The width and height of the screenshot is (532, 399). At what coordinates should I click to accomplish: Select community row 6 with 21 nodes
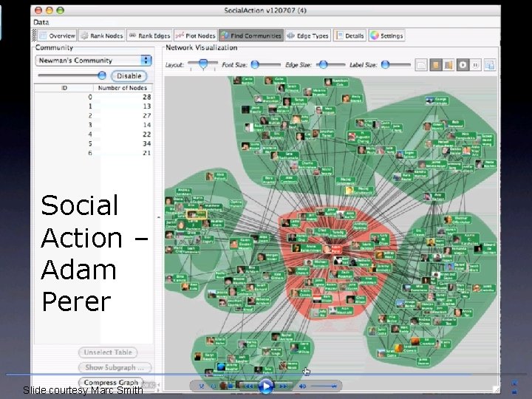[x=93, y=153]
